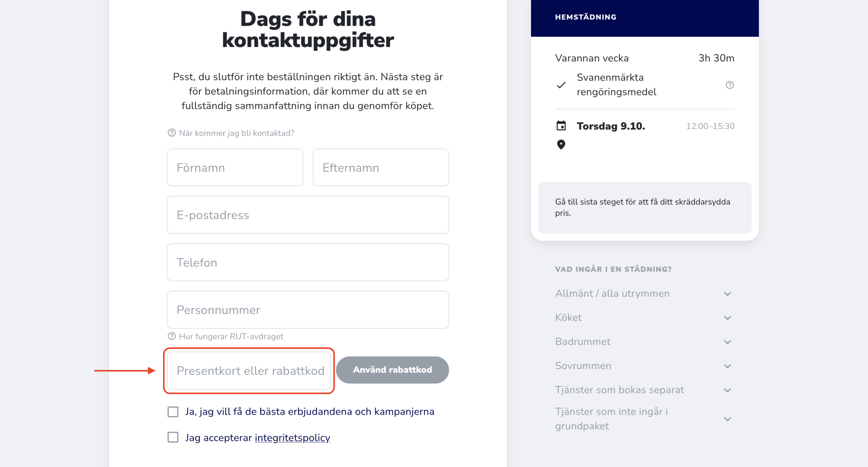868x467 pixels.
Task: Click the location pin icon
Action: click(561, 145)
